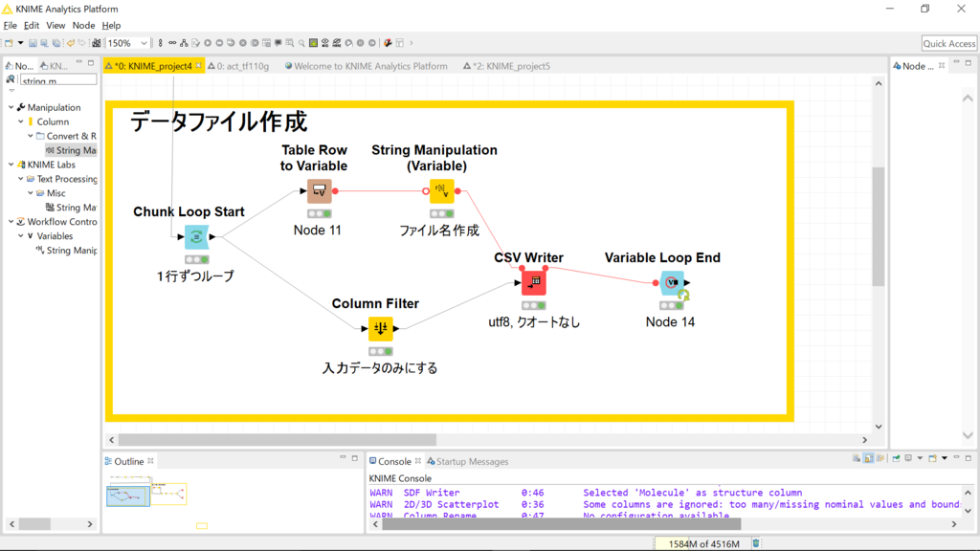Click the configure node toolbar icon
The height and width of the screenshot is (551, 980).
(x=195, y=43)
